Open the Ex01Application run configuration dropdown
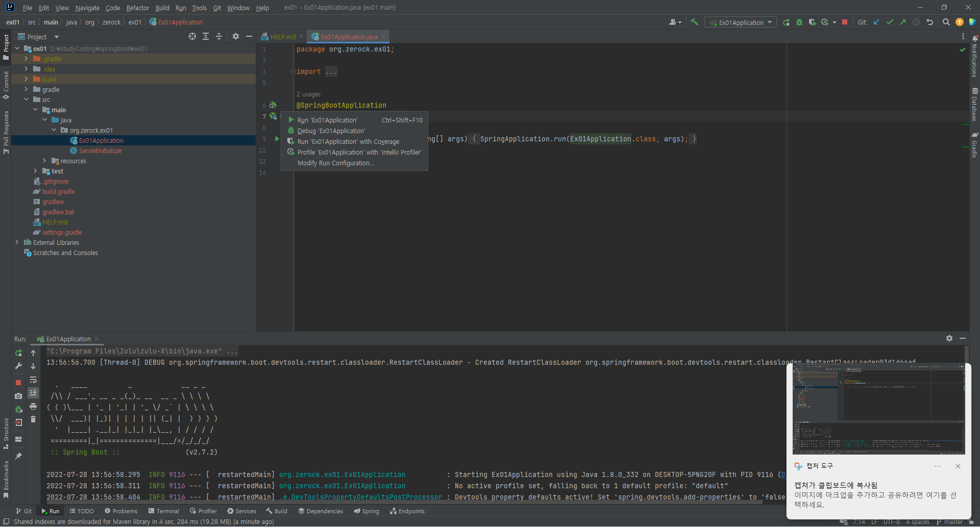This screenshot has height=527, width=980. pos(741,22)
